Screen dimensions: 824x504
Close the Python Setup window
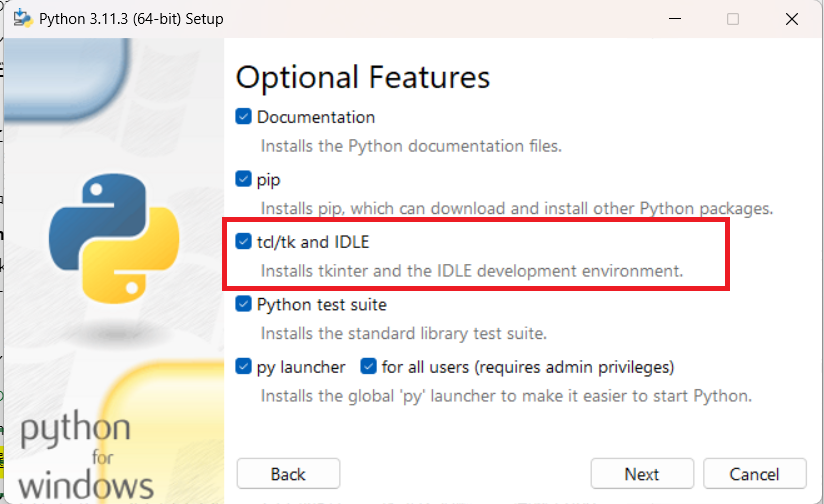tap(791, 19)
